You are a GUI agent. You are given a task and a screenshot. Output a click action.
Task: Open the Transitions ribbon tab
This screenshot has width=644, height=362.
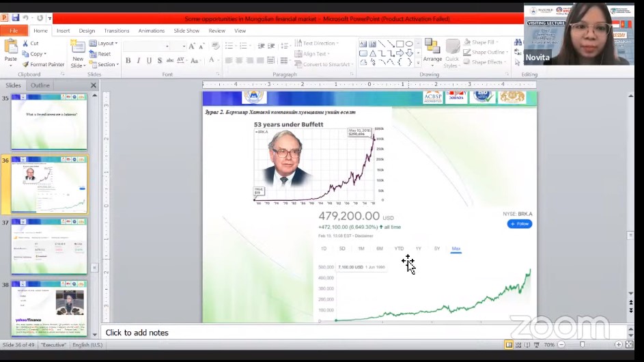[x=116, y=31]
